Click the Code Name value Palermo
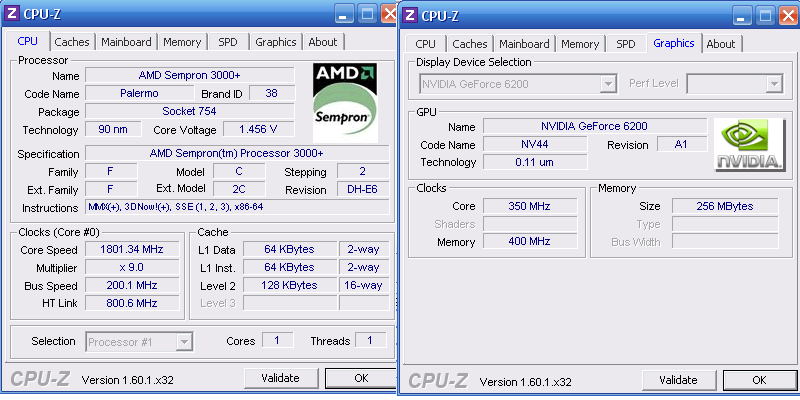This screenshot has width=800, height=400. point(139,93)
